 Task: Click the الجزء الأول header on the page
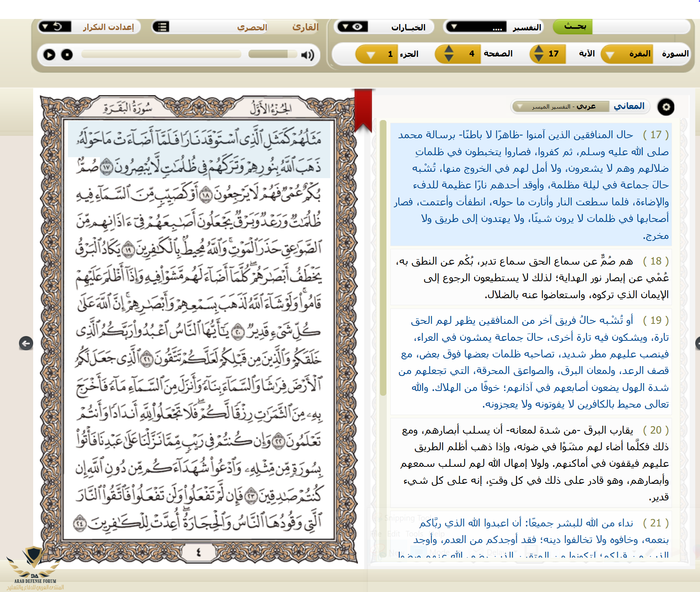point(271,108)
